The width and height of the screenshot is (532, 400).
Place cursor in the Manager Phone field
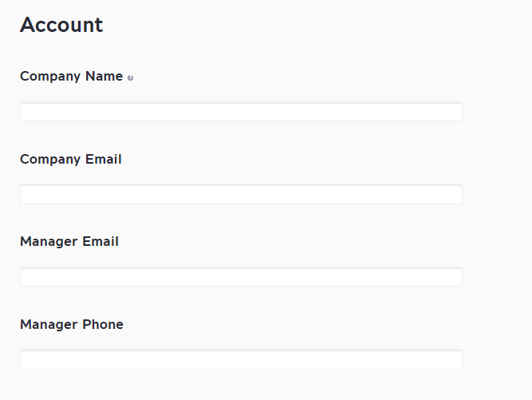241,359
